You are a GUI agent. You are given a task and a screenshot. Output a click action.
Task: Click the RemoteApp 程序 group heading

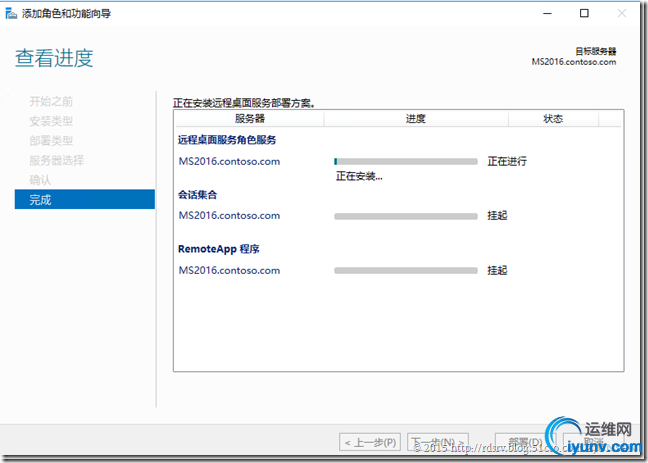coord(219,249)
